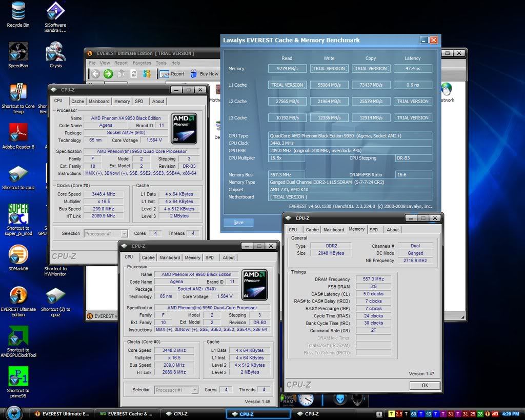Open Memory tab in CPU-Z version 1.46 window
The height and width of the screenshot is (420, 525).
192,257
